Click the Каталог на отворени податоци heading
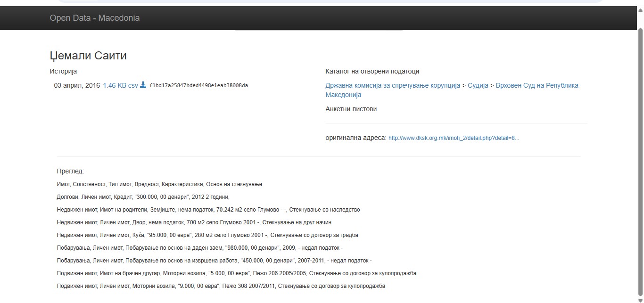 (x=372, y=71)
